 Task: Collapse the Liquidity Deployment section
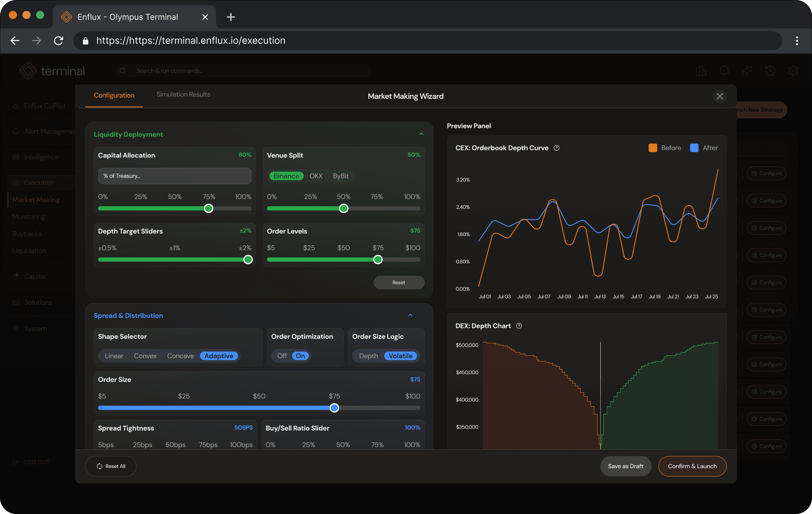[421, 134]
